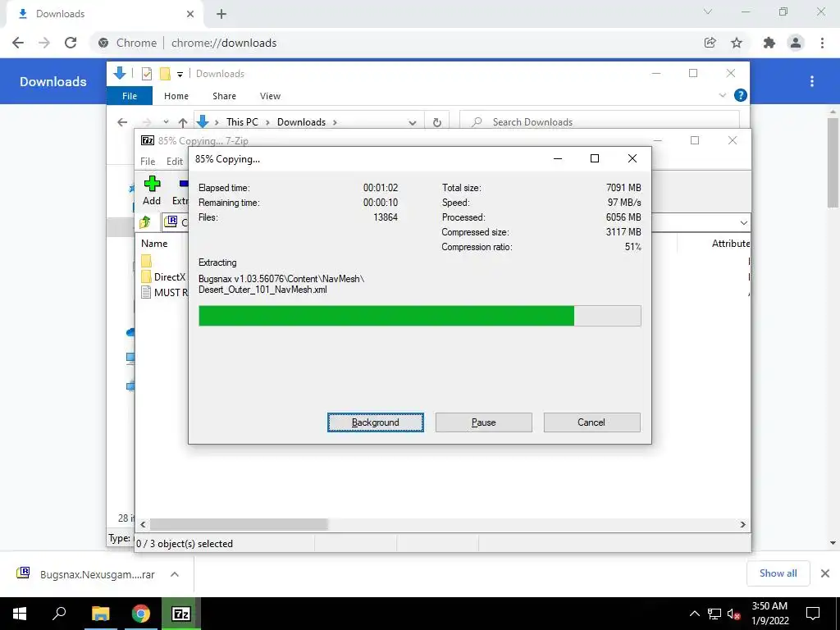
Task: Click Explorer back arrow
Action: click(x=122, y=122)
